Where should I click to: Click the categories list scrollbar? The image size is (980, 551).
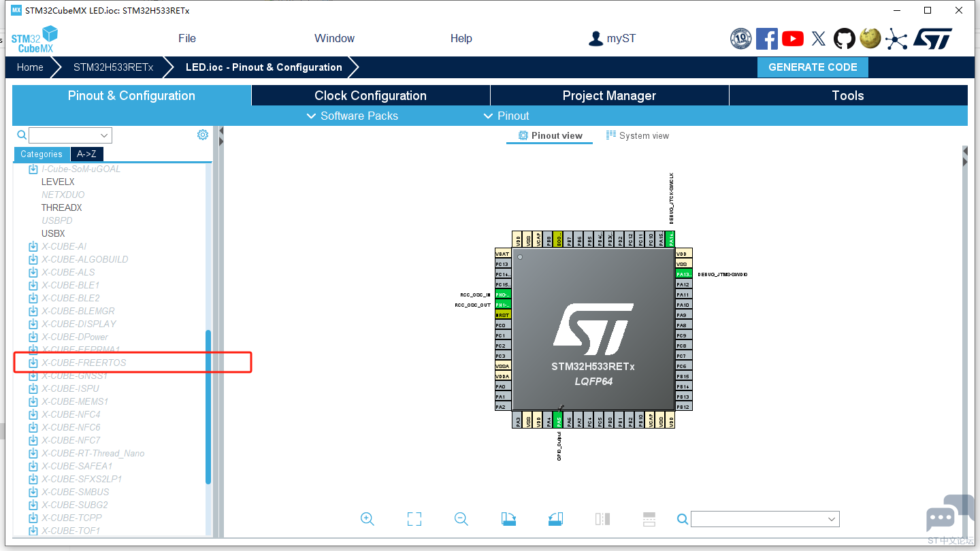(x=208, y=407)
